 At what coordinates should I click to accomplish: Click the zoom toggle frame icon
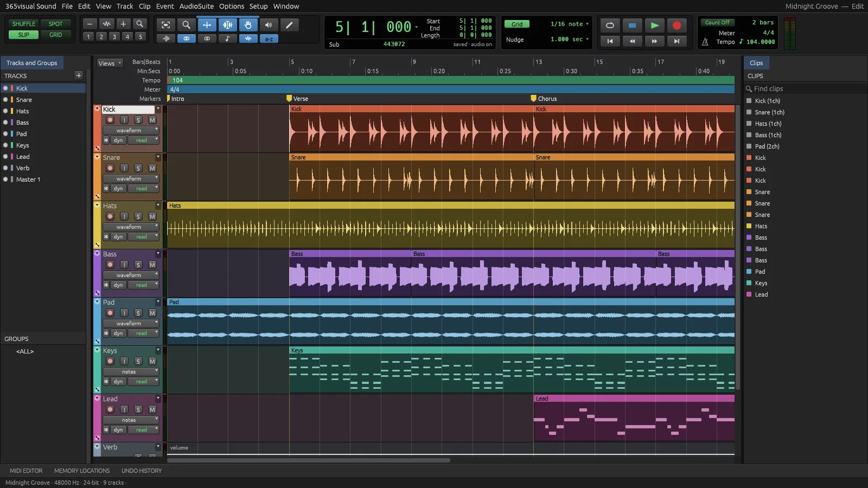165,25
